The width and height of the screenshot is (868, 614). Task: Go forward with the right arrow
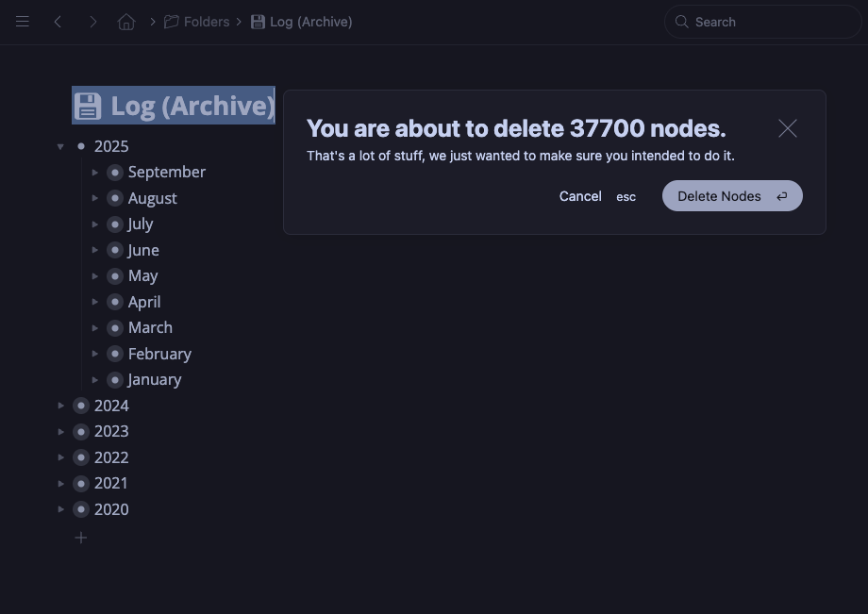[x=92, y=22]
